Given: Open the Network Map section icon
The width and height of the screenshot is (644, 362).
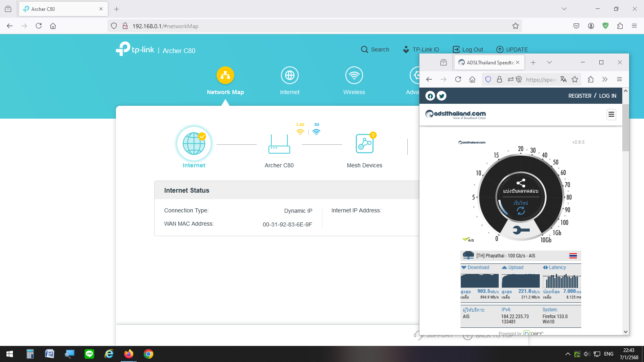Looking at the screenshot, I should click(225, 75).
